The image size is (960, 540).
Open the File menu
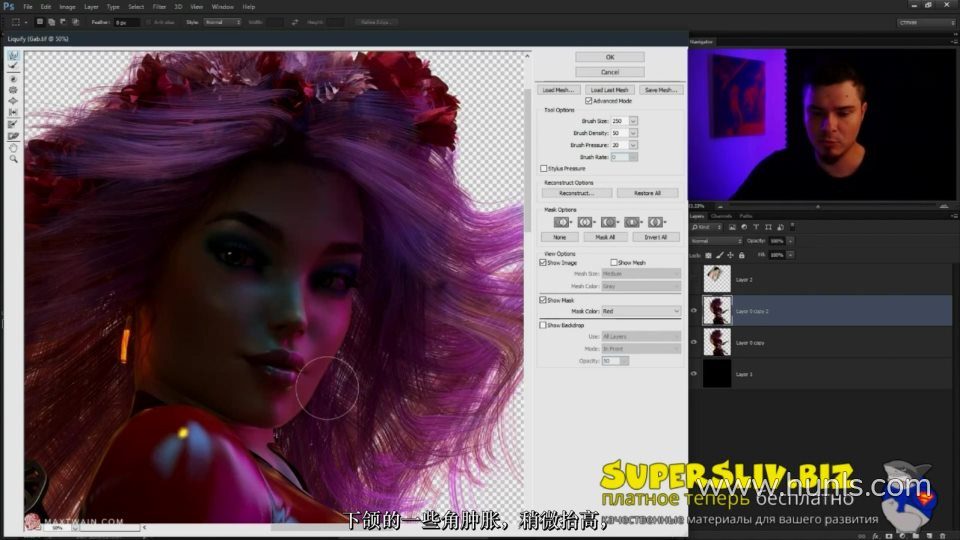28,7
